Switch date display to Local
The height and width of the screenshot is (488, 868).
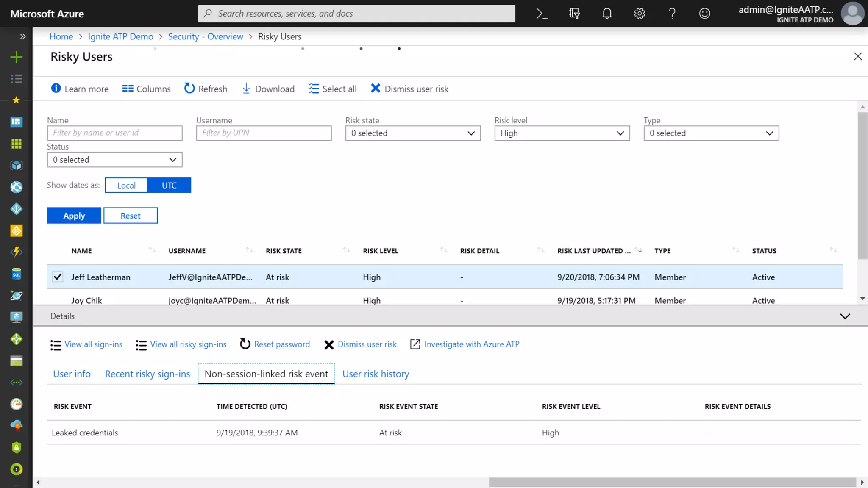point(126,185)
